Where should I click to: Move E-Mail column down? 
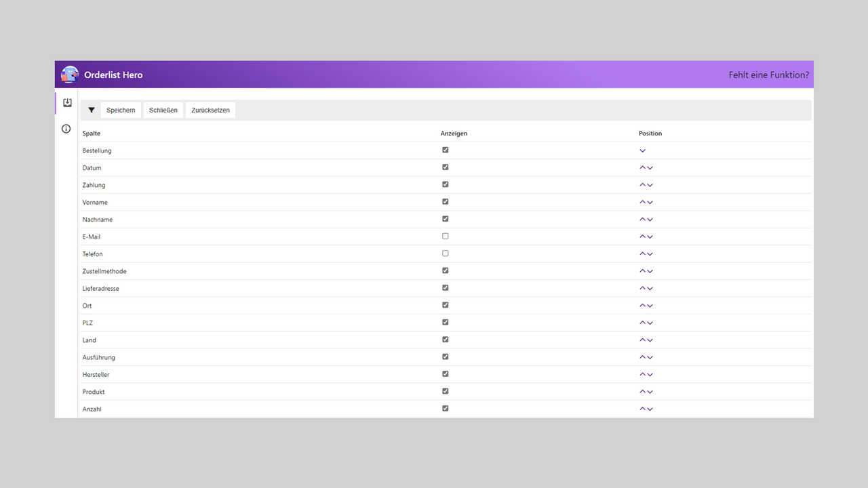[x=650, y=237]
